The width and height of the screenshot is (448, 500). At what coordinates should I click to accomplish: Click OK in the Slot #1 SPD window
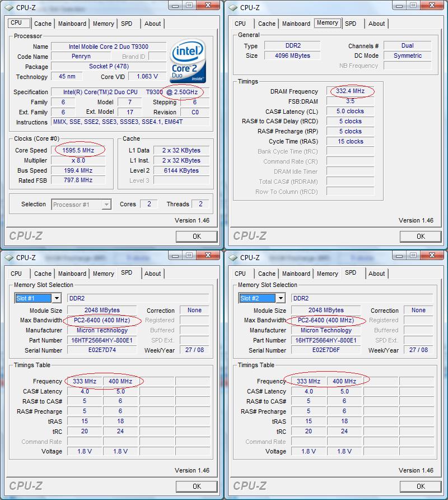pos(197,487)
